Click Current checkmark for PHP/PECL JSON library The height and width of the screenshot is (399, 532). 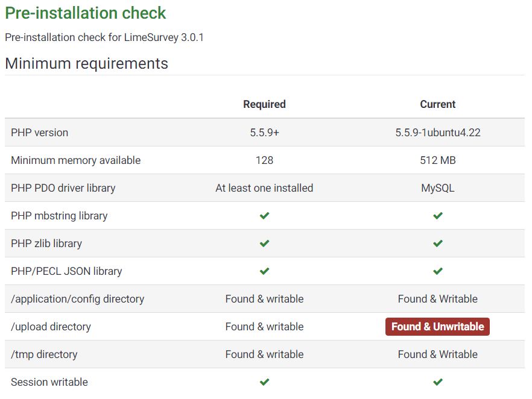[x=438, y=271]
